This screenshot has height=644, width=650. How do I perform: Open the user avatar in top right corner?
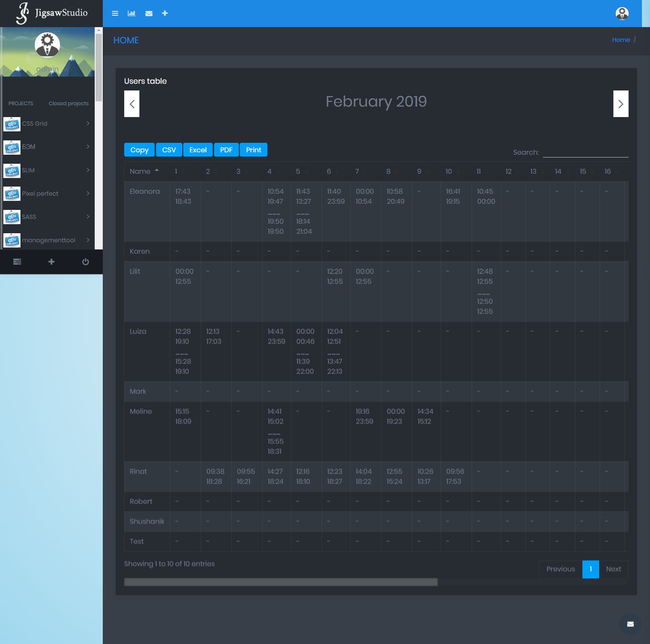(x=622, y=13)
